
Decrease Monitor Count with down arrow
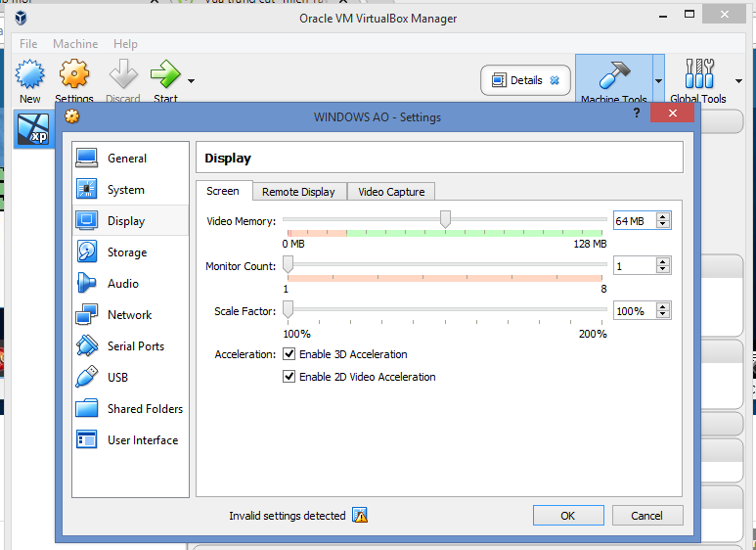[x=663, y=269]
